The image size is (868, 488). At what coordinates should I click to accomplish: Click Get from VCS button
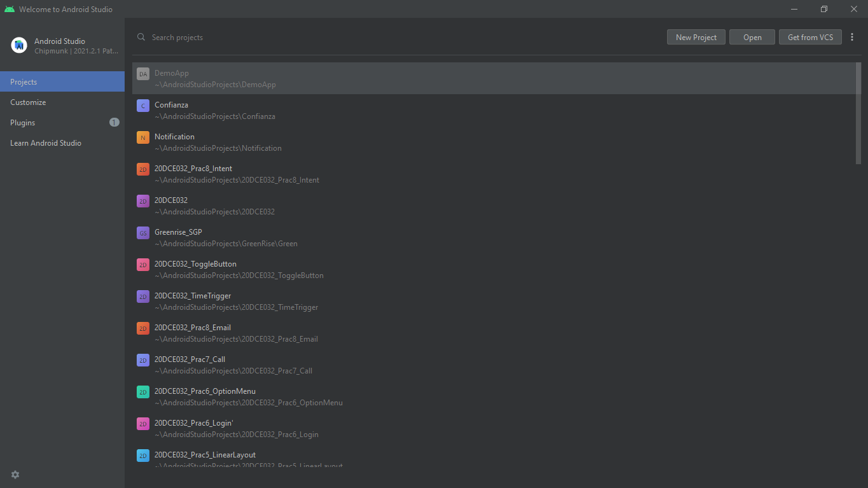pyautogui.click(x=810, y=38)
